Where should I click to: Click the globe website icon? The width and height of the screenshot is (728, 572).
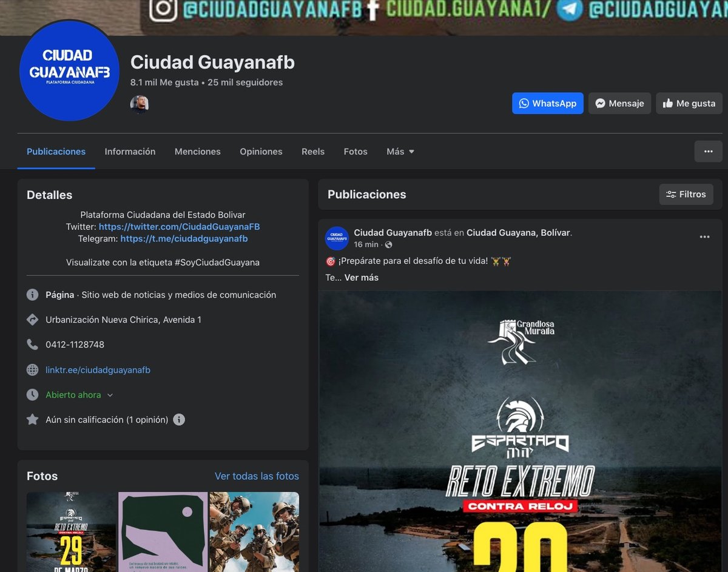click(x=33, y=369)
